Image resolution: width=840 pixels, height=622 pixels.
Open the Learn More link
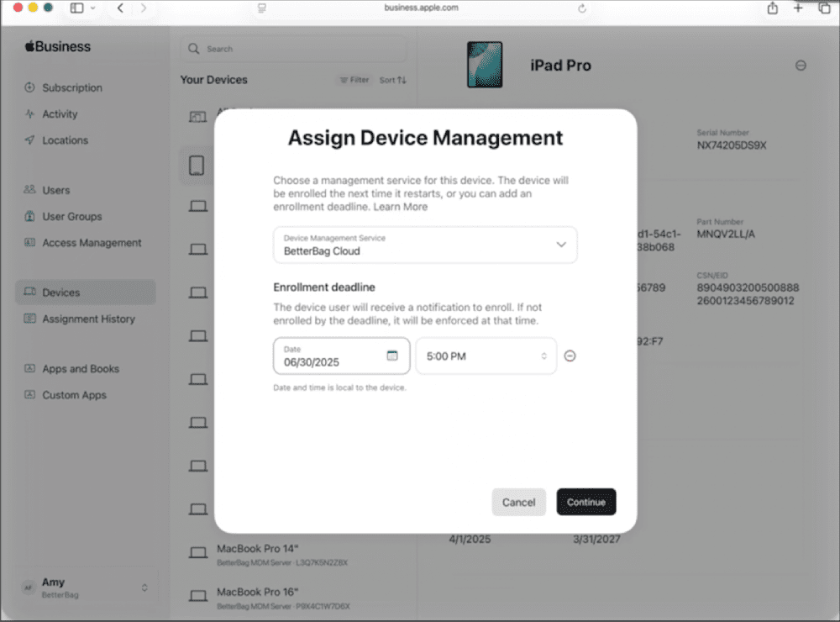click(x=400, y=207)
